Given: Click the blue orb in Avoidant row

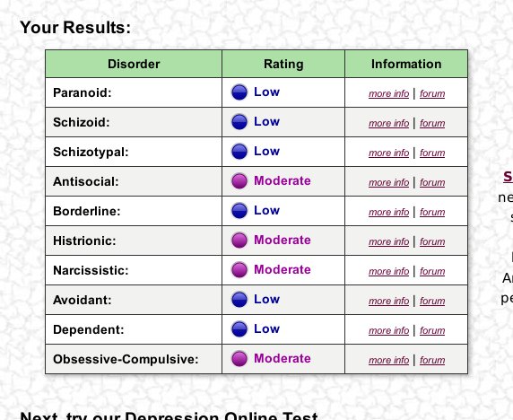Looking at the screenshot, I should click(x=239, y=300).
